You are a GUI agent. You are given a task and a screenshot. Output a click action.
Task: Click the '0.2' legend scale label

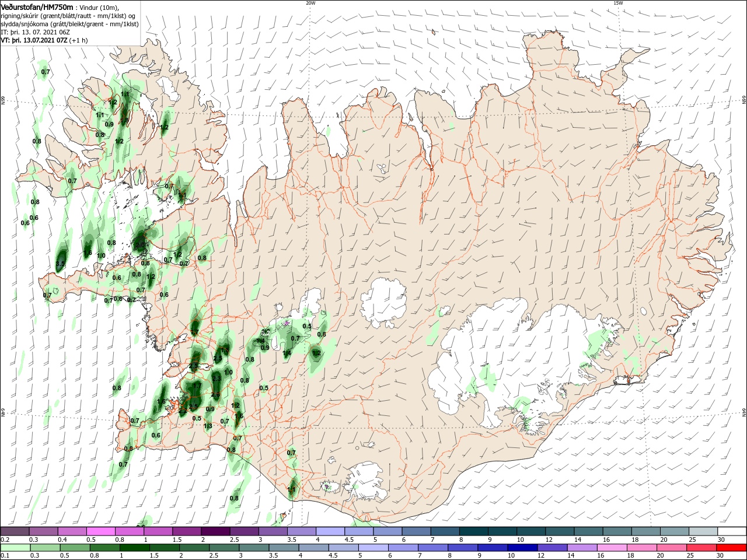click(5, 540)
